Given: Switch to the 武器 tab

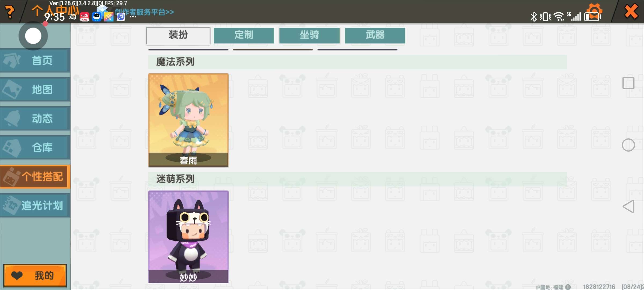Looking at the screenshot, I should click(375, 35).
